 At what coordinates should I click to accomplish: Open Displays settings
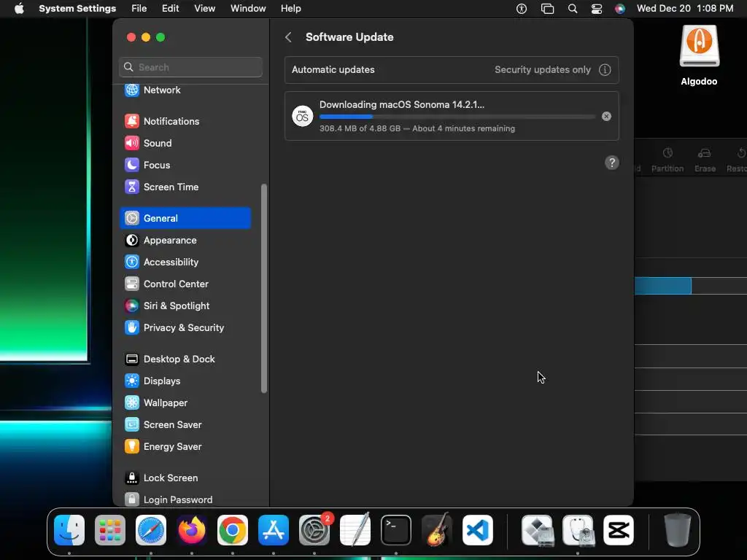pos(185,381)
